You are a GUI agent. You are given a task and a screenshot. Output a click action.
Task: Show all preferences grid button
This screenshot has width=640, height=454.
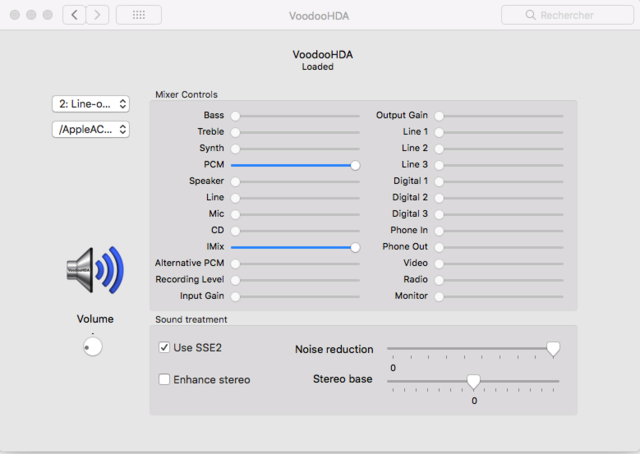coord(139,15)
